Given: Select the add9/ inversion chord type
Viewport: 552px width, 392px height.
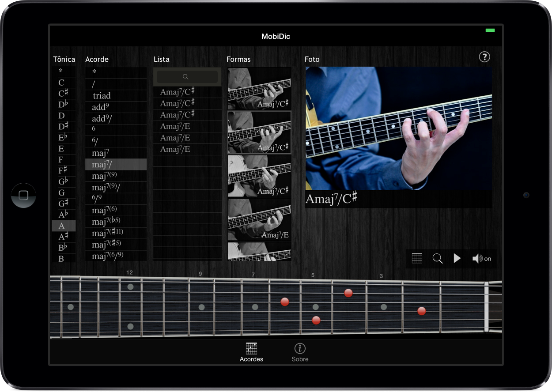Looking at the screenshot, I should (116, 118).
